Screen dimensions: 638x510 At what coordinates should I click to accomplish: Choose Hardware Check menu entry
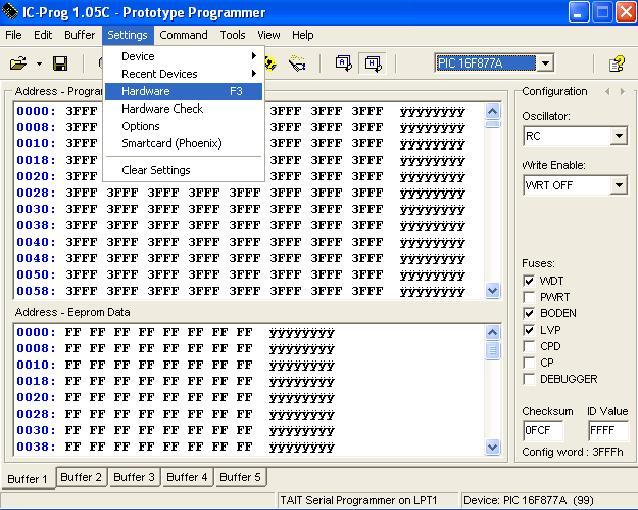tap(184, 109)
